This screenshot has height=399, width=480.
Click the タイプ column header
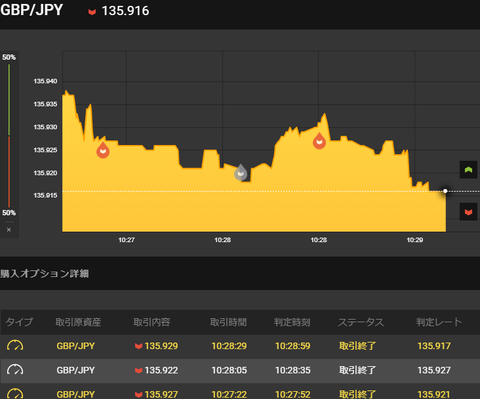coord(19,322)
